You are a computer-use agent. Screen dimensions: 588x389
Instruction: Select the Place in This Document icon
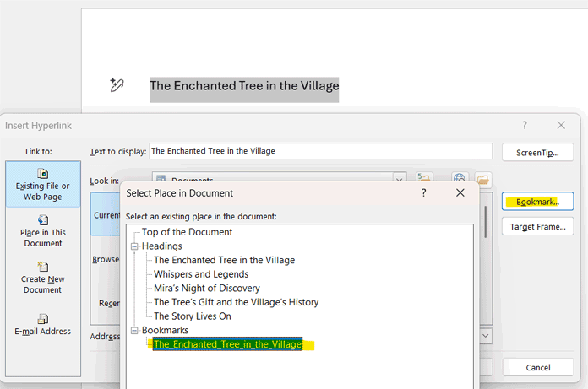click(x=43, y=219)
